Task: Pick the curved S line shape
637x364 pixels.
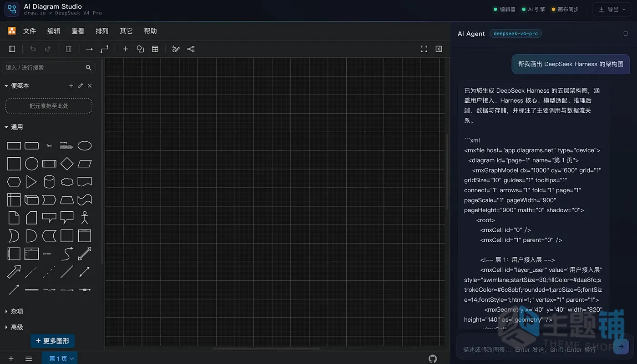Action: (67, 254)
